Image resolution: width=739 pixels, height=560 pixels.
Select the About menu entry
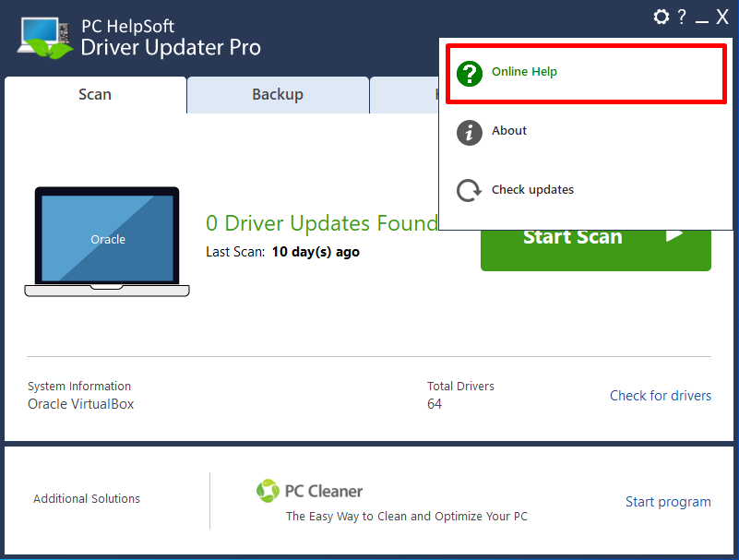[x=509, y=131]
